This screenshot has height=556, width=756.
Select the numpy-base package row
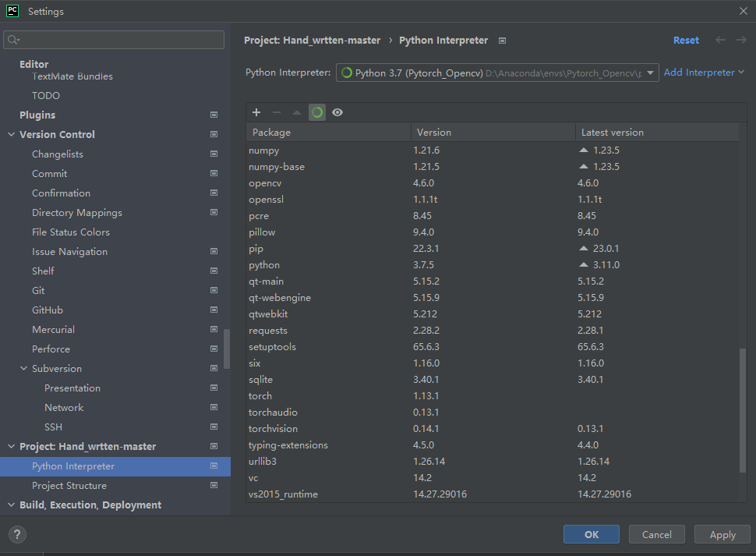[x=493, y=166]
